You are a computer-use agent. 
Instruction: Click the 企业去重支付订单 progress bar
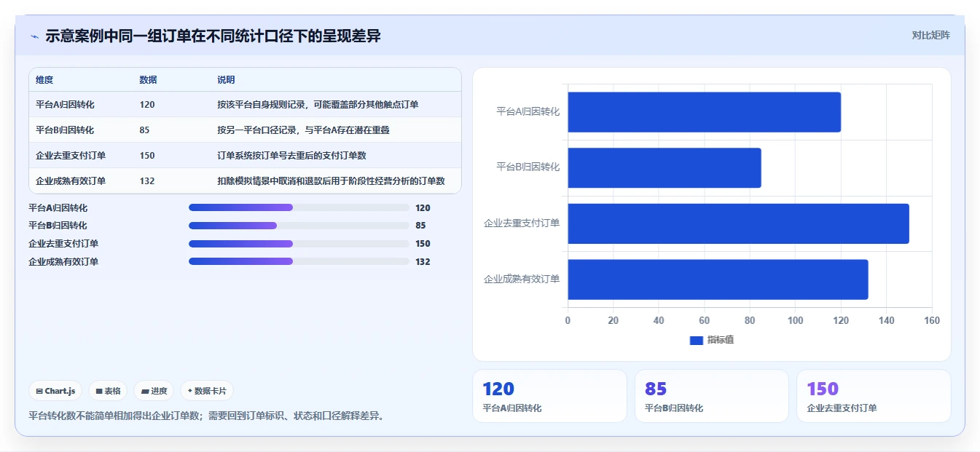(x=299, y=244)
